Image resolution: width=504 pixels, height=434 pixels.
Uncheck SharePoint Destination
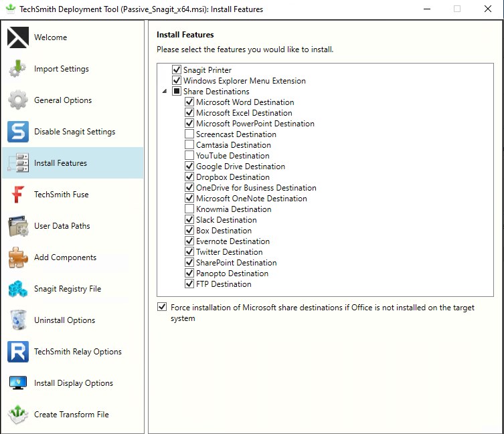tap(189, 262)
